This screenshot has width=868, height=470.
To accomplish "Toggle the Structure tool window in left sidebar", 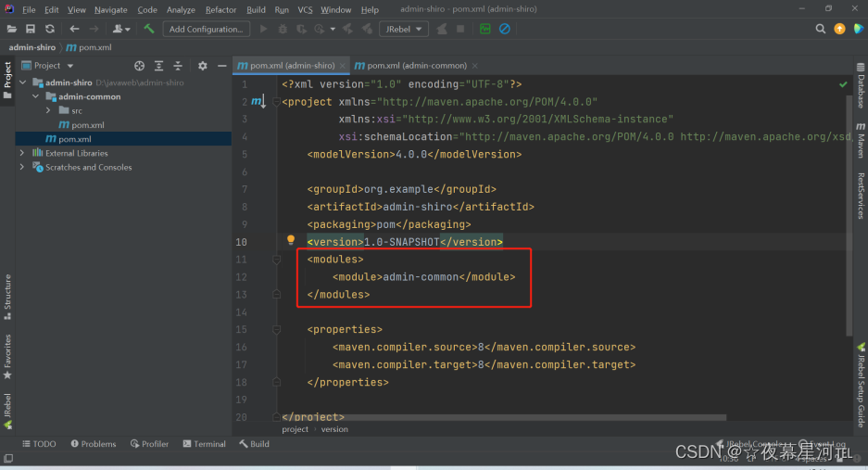I will 7,292.
